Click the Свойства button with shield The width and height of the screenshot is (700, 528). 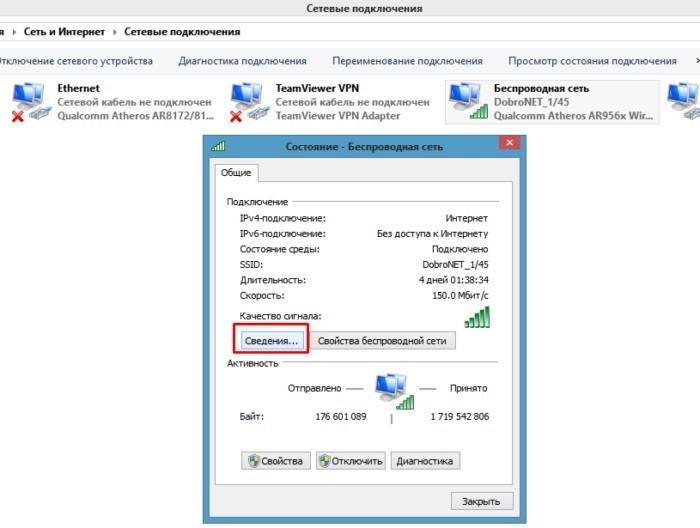[x=276, y=461]
